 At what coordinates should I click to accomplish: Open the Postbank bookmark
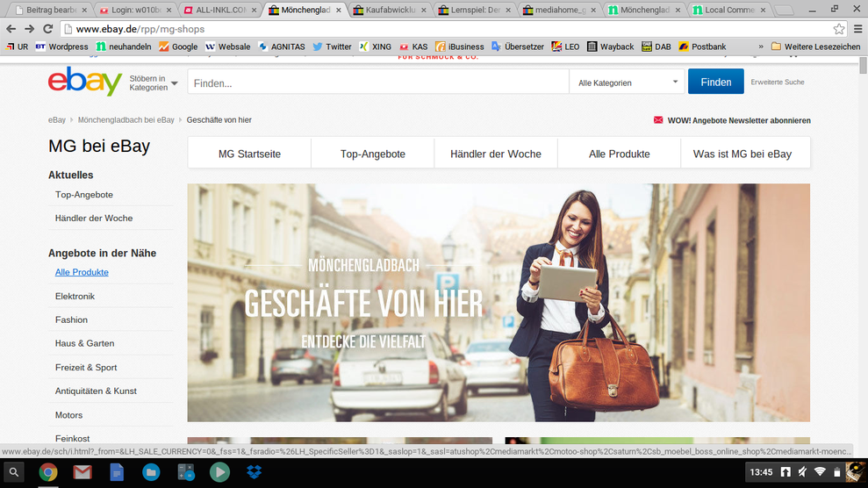[x=702, y=47]
